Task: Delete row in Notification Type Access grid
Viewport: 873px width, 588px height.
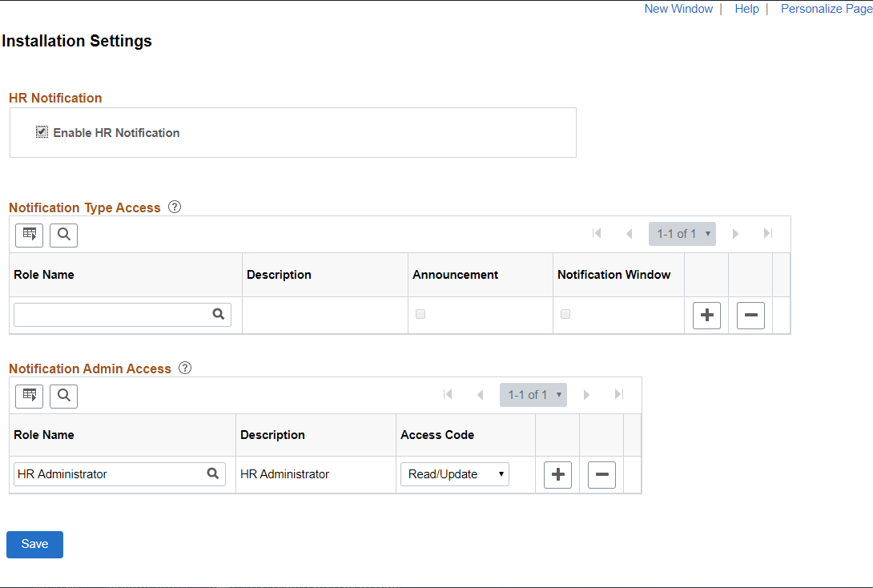Action: [x=750, y=315]
